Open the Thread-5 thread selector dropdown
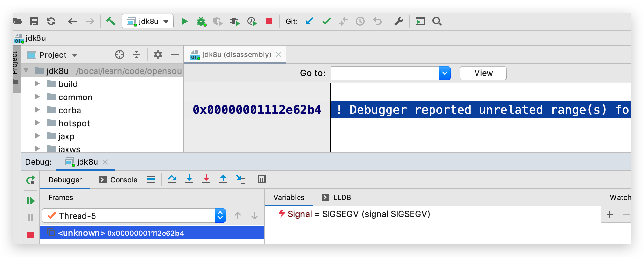 [134, 216]
